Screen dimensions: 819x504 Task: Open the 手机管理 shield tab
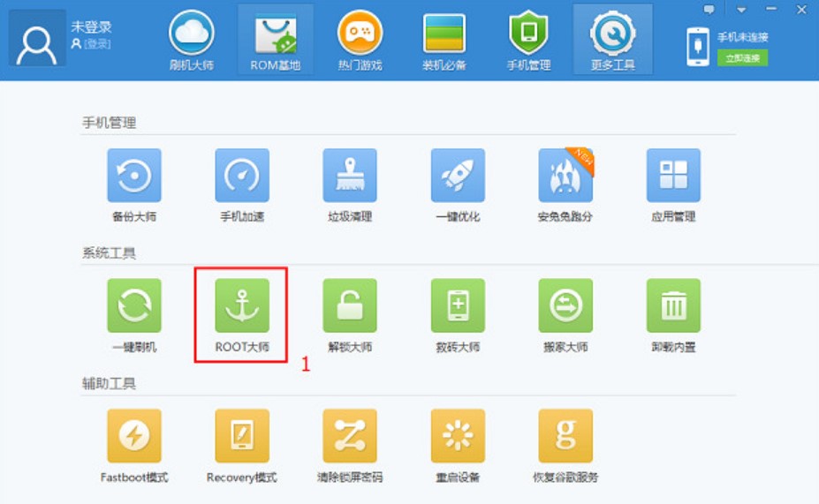tap(528, 41)
